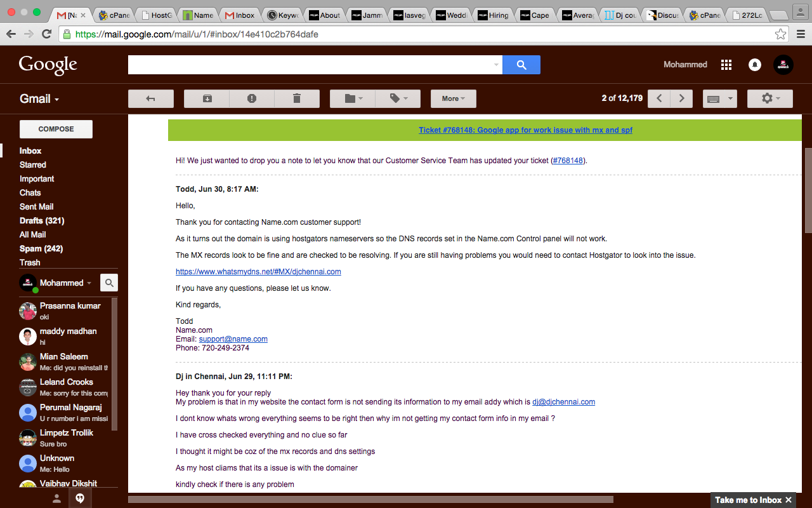Open Drafts (321) folder
812x508 pixels.
click(42, 220)
